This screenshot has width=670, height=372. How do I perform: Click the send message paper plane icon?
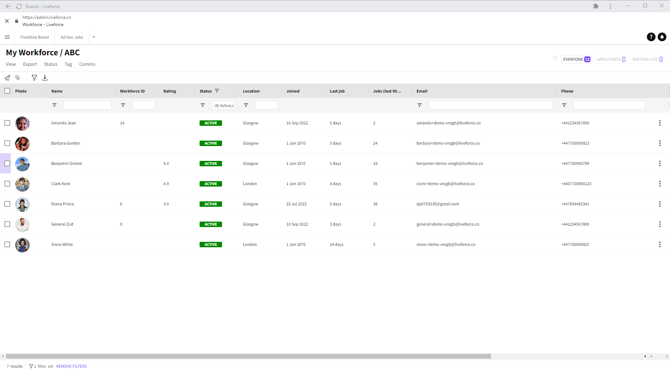(7, 78)
